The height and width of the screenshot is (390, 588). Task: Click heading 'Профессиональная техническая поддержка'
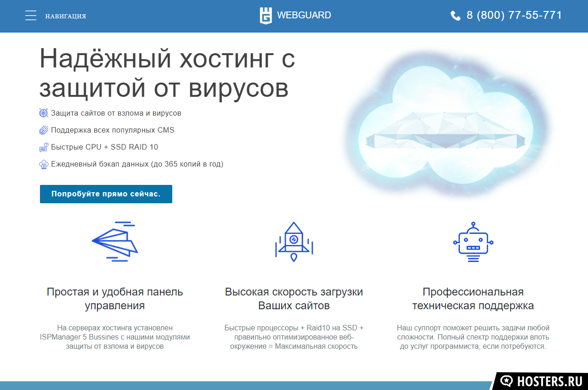[473, 299]
